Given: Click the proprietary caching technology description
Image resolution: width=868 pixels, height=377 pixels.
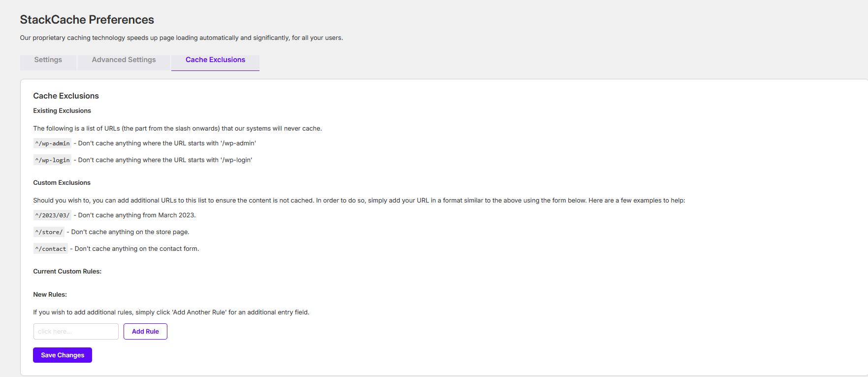Looking at the screenshot, I should (182, 38).
